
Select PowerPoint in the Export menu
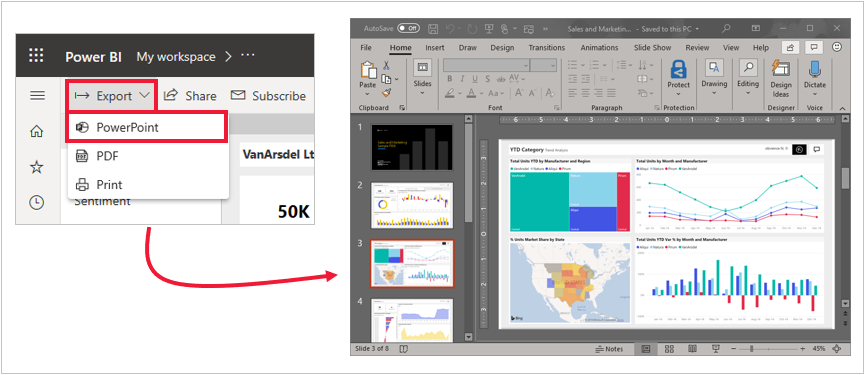(x=147, y=127)
